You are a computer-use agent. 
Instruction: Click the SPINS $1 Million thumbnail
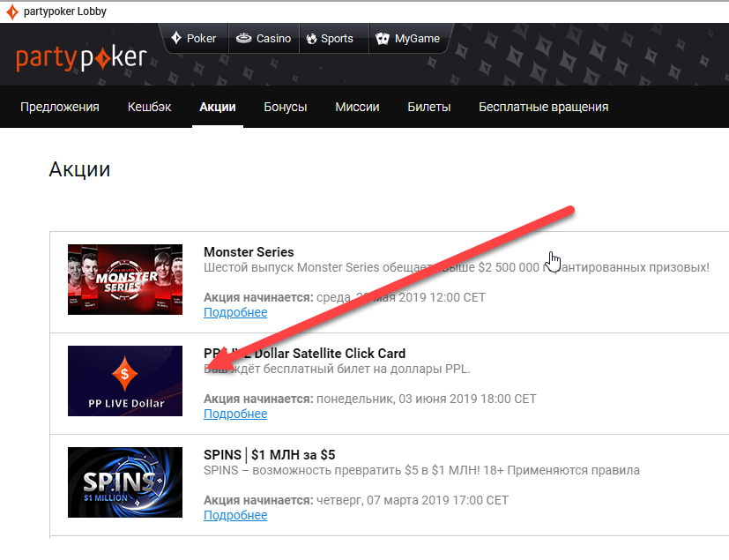pos(125,482)
